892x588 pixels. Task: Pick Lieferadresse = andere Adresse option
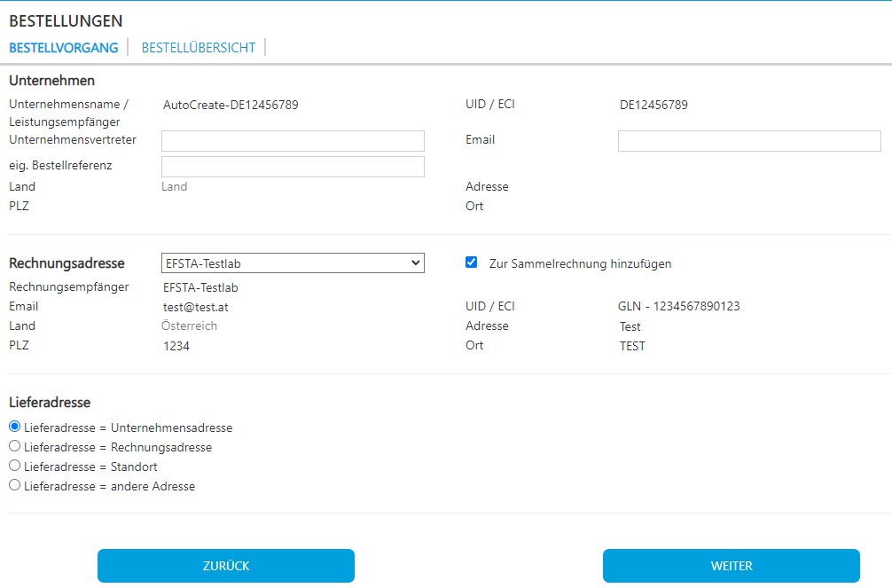click(14, 485)
